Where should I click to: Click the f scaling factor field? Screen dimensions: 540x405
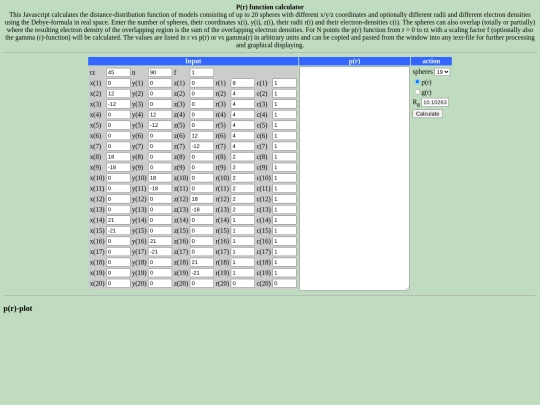pyautogui.click(x=201, y=72)
